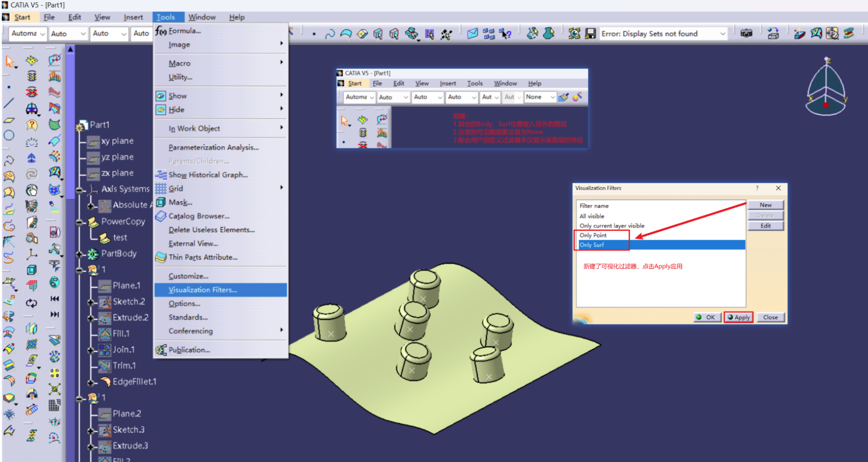Collapse the PowerCopy tree node
The width and height of the screenshot is (868, 462).
(x=79, y=222)
